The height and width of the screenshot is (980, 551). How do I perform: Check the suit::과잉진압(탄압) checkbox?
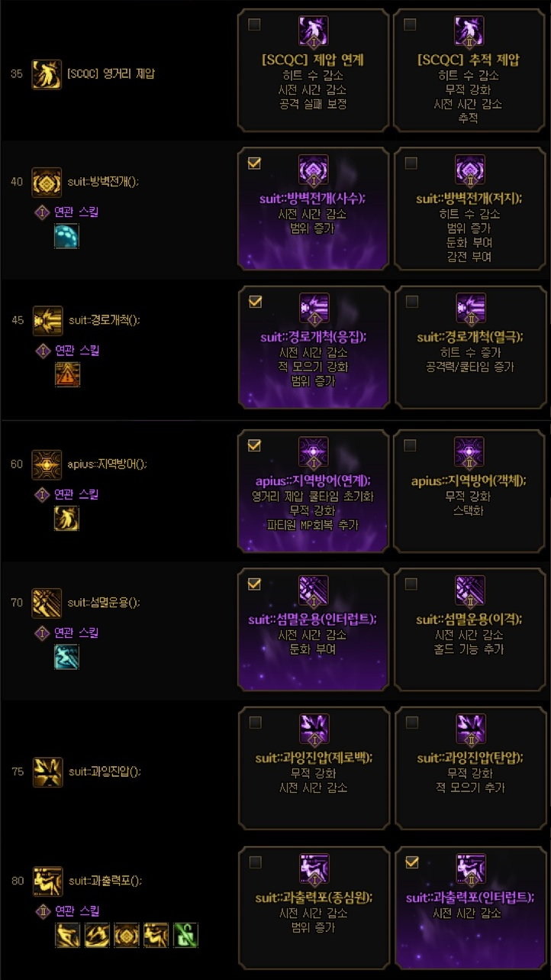[411, 722]
